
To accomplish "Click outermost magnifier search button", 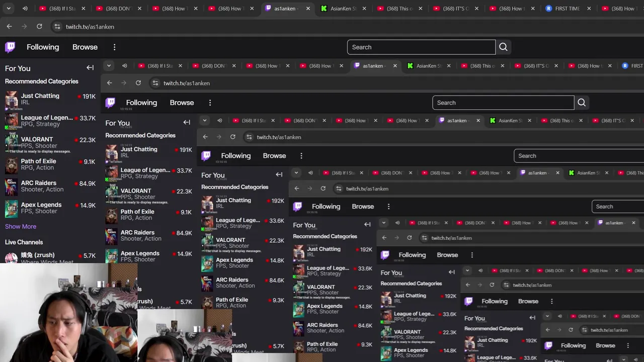I will 503,47.
